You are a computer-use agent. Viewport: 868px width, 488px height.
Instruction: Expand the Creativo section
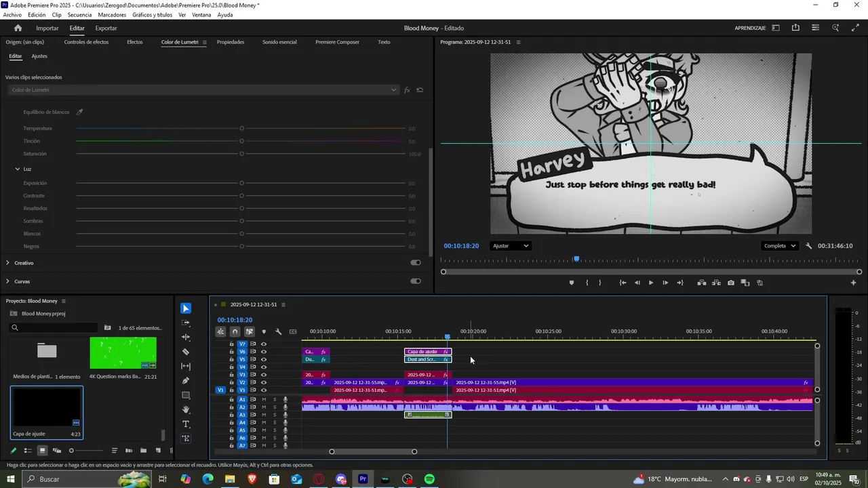(7, 263)
